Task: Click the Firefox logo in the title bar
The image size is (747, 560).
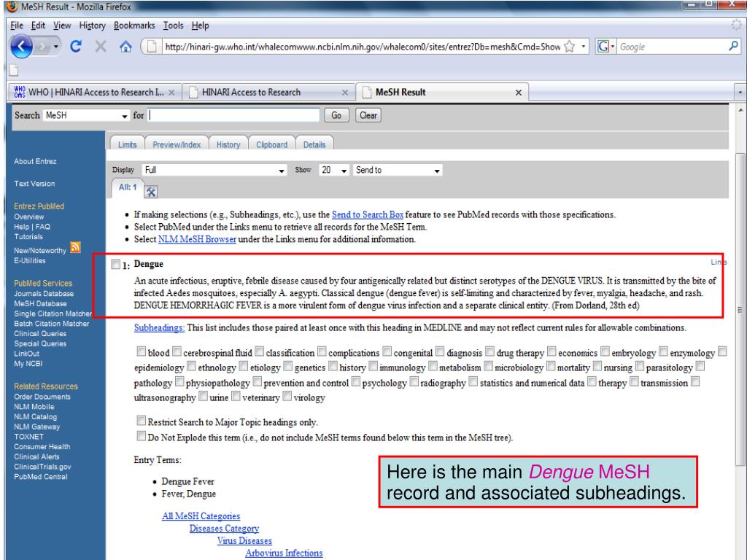Action: coord(13,7)
